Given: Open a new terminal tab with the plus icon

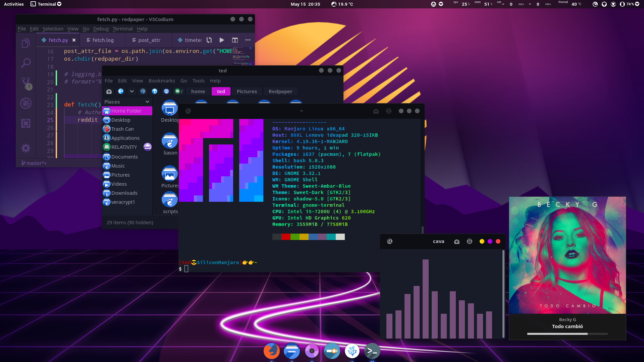Looking at the screenshot, I should coord(376,111).
